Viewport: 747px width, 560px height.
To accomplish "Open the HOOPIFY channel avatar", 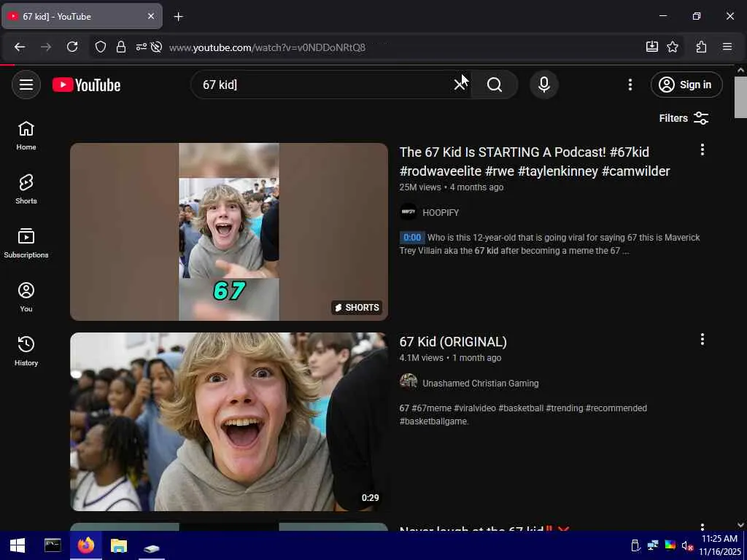I will [x=409, y=212].
